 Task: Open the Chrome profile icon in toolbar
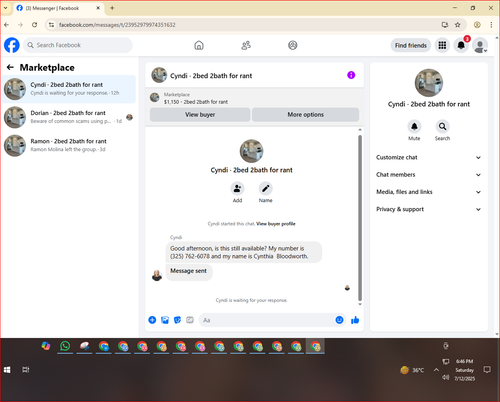click(477, 25)
